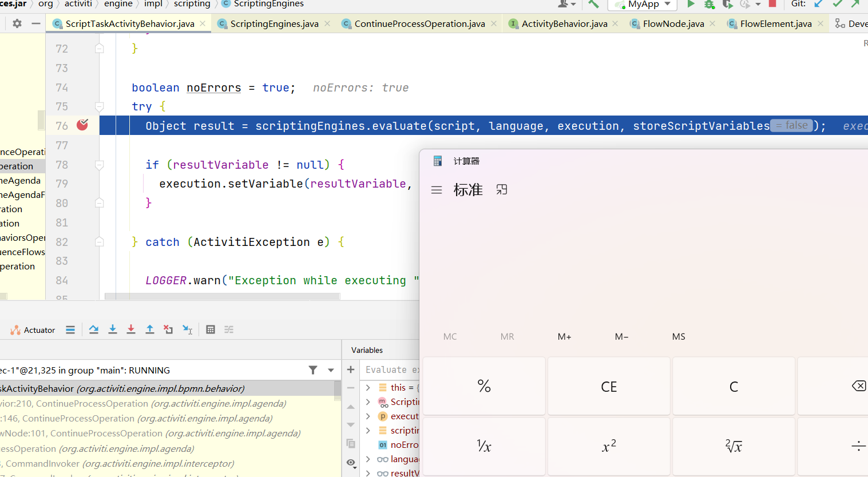
Task: Close the FlowNode.java tab
Action: pyautogui.click(x=712, y=23)
